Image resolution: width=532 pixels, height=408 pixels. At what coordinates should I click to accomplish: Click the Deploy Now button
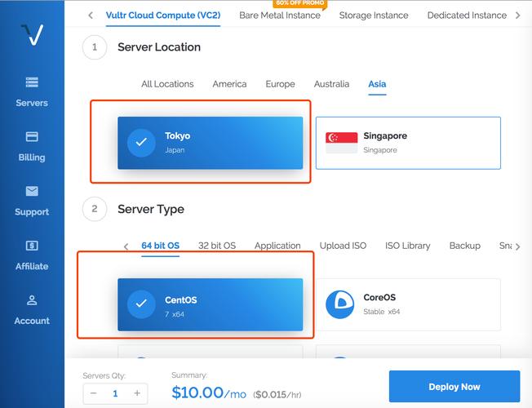point(454,387)
